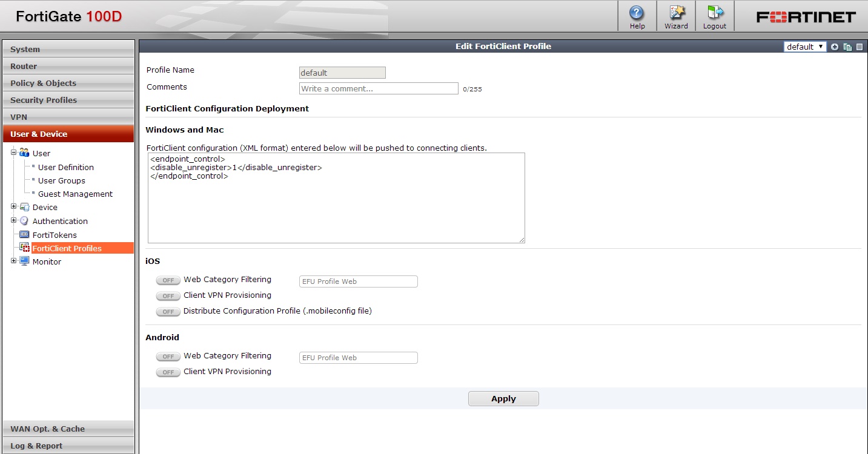Open the System menu section
The image size is (868, 454).
pyautogui.click(x=68, y=49)
